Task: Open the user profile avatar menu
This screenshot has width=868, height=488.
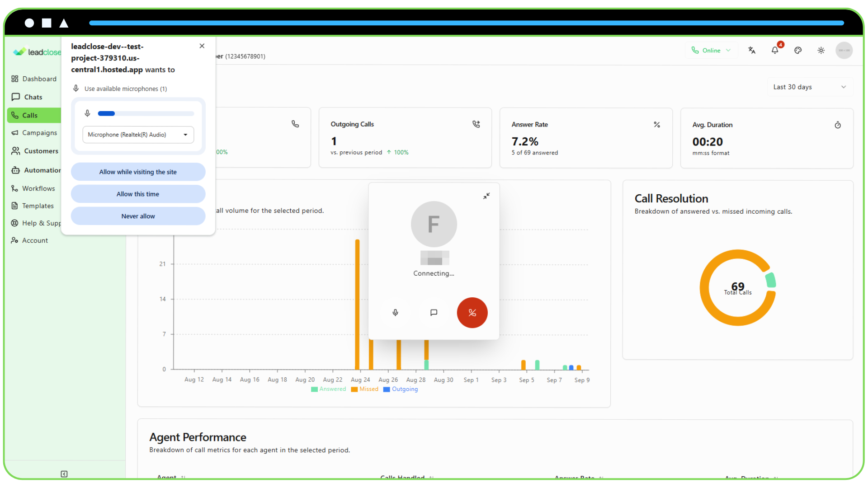Action: pos(844,51)
